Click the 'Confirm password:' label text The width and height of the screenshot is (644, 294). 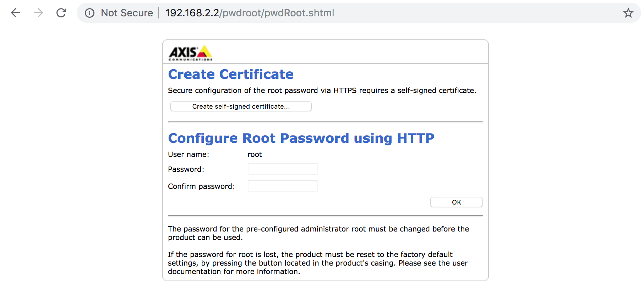click(201, 186)
